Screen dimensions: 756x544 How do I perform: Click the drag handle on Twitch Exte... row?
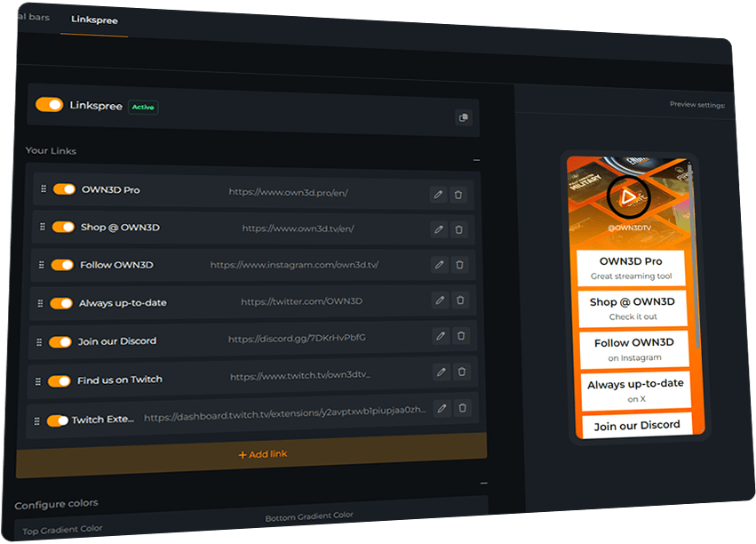point(36,421)
